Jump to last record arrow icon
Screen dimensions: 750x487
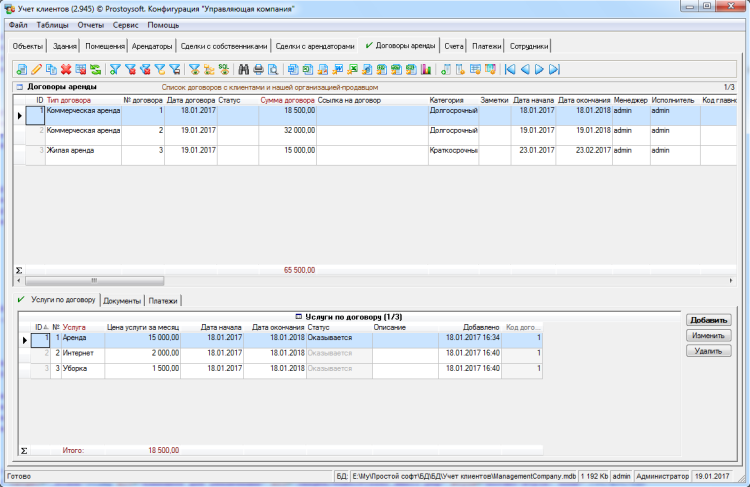pyautogui.click(x=554, y=69)
